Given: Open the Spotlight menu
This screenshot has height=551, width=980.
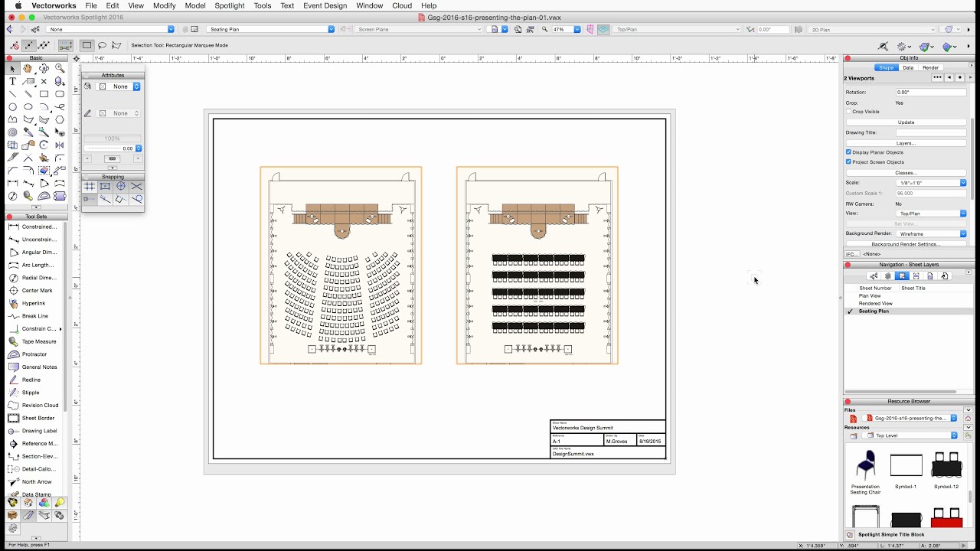Looking at the screenshot, I should click(x=229, y=5).
